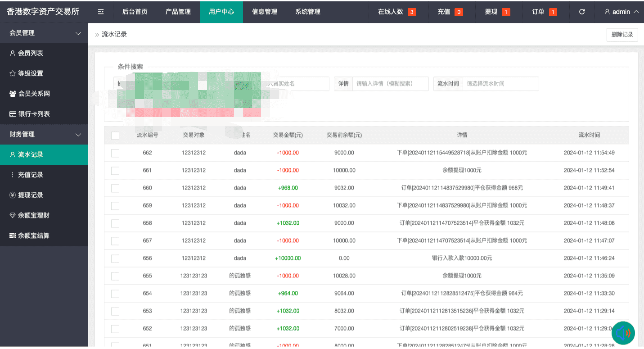The height and width of the screenshot is (349, 644).
Task: Click the 真实姓名 input field
Action: pyautogui.click(x=295, y=84)
